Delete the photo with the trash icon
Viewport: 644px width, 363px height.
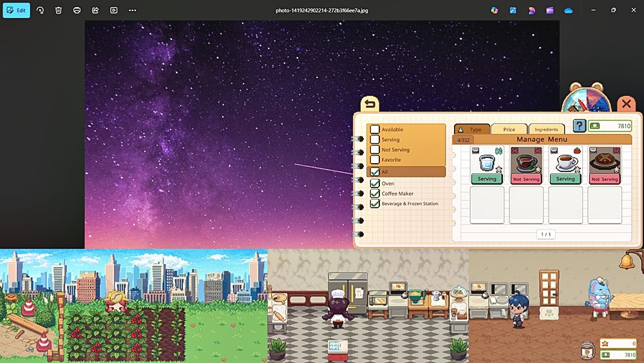[x=59, y=10]
